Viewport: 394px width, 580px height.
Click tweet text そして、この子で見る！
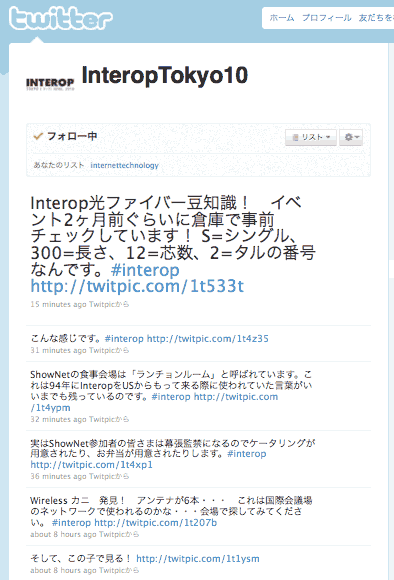81,559
